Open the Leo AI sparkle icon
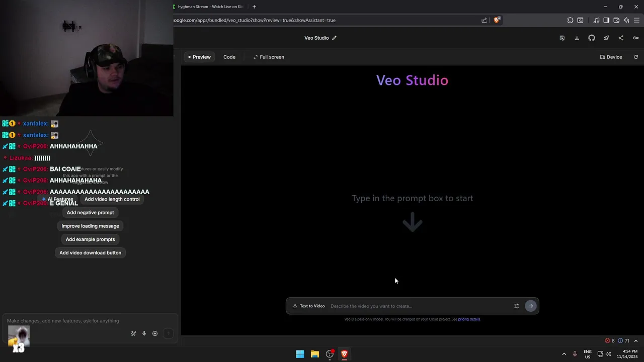The height and width of the screenshot is (362, 644). coord(626,20)
